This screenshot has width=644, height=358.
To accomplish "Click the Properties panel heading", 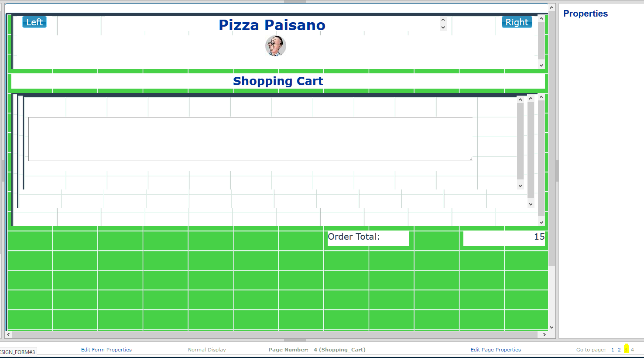I will click(586, 14).
